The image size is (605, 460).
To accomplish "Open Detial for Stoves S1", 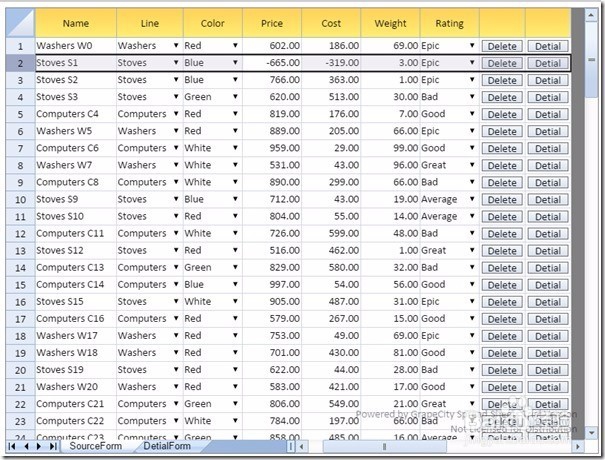I will click(548, 63).
